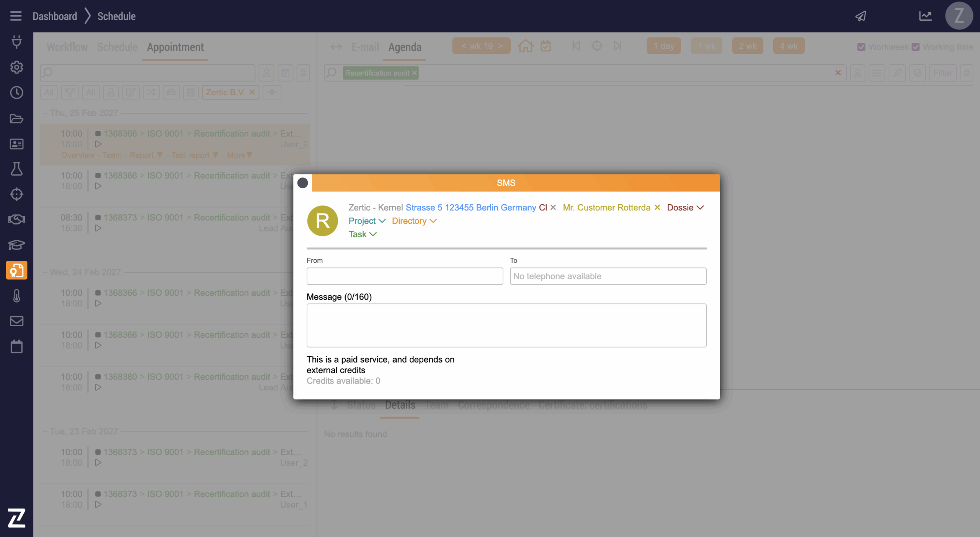Click the handshake icon in sidebar
Image resolution: width=980 pixels, height=537 pixels.
(16, 220)
